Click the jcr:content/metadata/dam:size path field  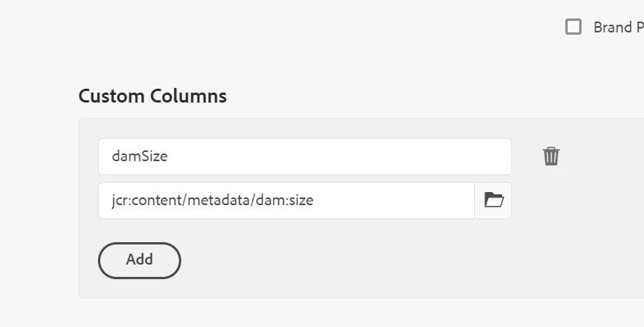[x=286, y=201]
